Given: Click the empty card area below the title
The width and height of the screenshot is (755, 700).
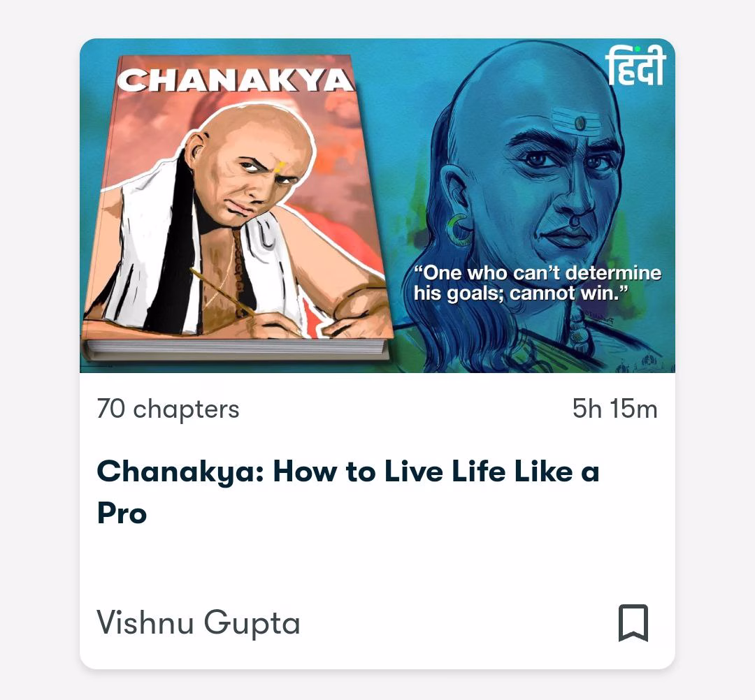Looking at the screenshot, I should pyautogui.click(x=377, y=563).
